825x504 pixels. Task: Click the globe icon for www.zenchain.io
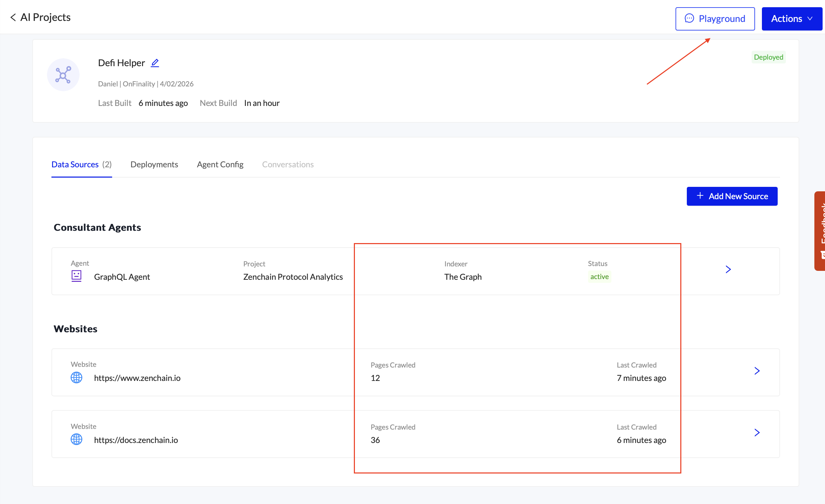click(76, 377)
